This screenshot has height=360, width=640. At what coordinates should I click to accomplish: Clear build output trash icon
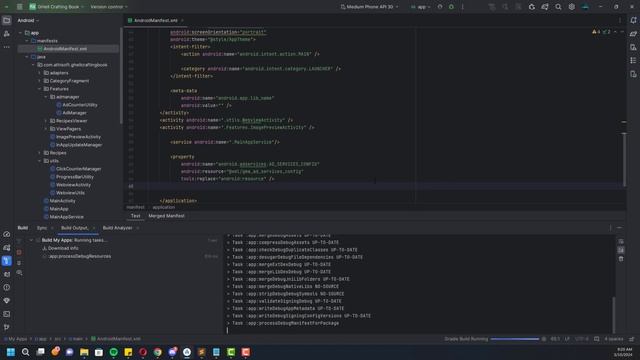(x=621, y=259)
